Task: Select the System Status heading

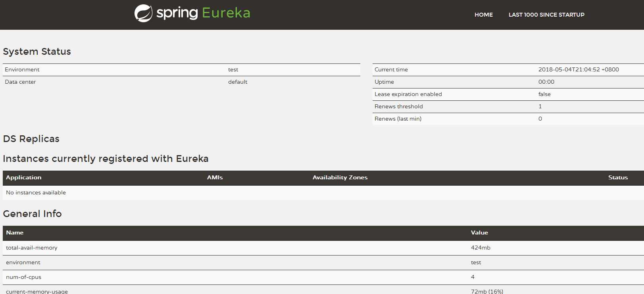Action: pyautogui.click(x=37, y=52)
